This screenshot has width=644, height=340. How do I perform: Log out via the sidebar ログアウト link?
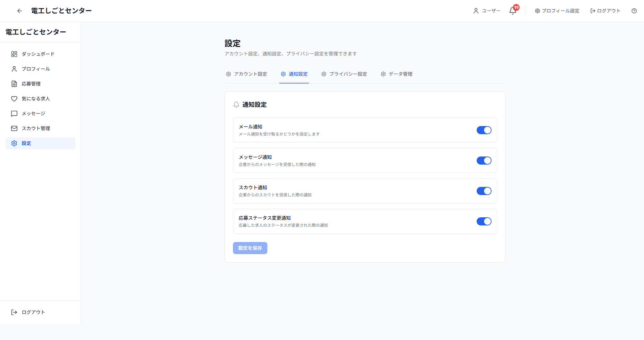28,312
